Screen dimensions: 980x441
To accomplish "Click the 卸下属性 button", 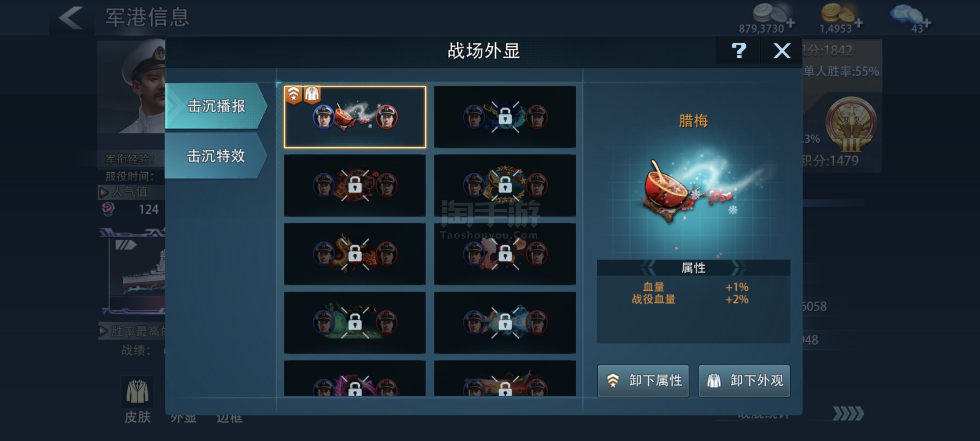I will 643,381.
